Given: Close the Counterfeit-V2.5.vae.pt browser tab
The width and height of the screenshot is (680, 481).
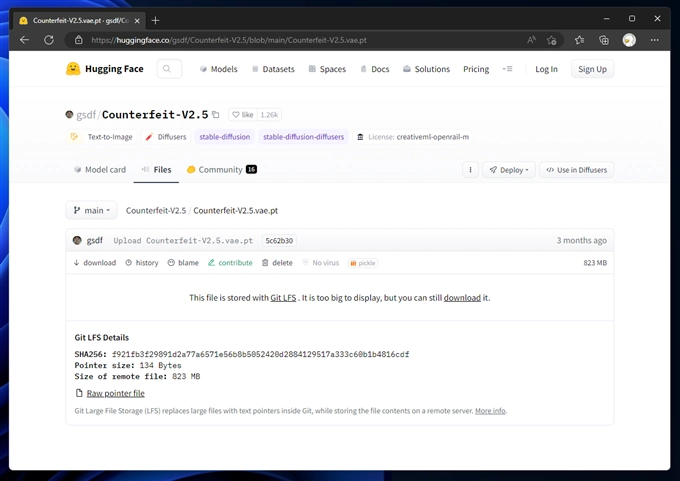Looking at the screenshot, I should coord(137,20).
